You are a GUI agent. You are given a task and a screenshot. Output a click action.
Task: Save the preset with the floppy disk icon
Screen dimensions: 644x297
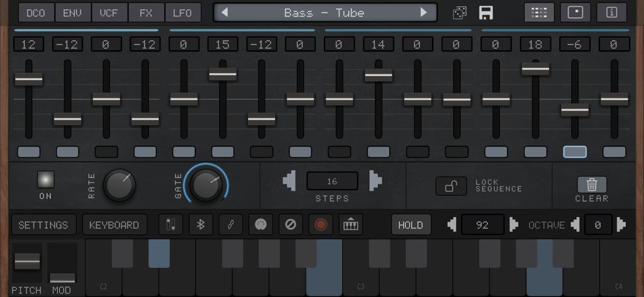pos(486,13)
